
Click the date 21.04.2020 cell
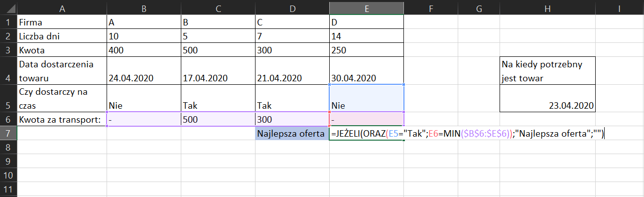click(292, 70)
